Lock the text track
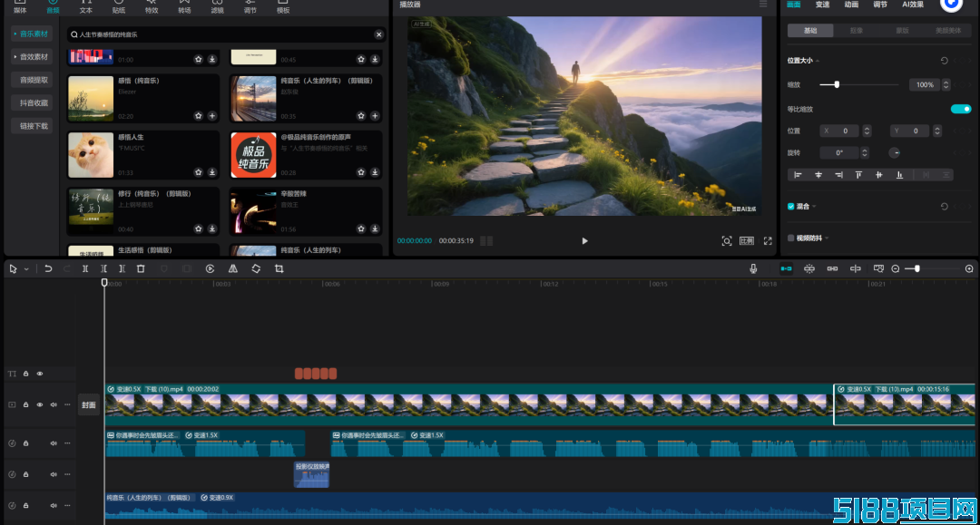This screenshot has width=980, height=525. 25,374
